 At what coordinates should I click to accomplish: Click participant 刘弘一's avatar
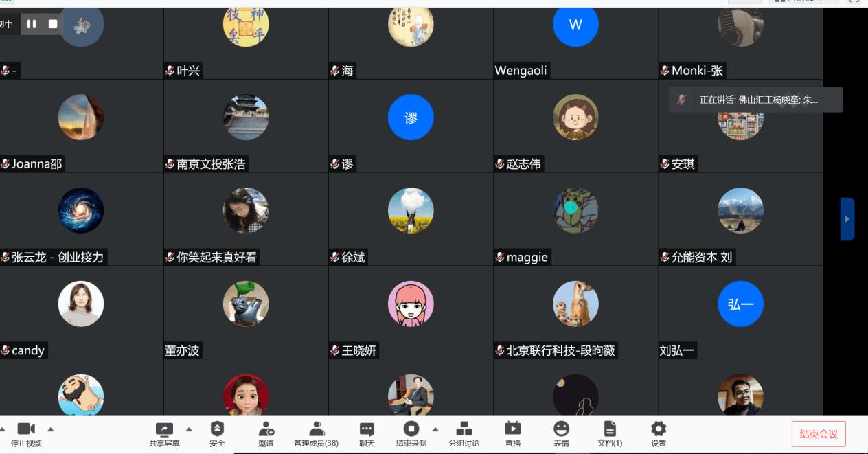pyautogui.click(x=740, y=304)
